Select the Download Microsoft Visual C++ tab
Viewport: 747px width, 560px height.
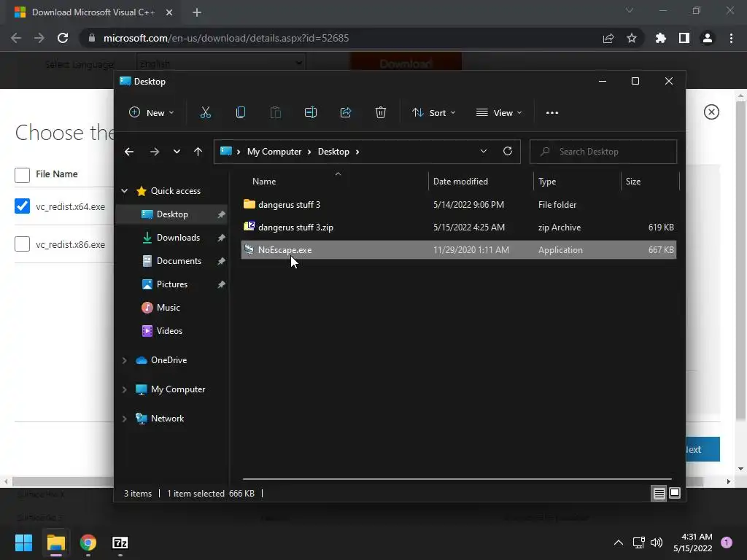coord(93,13)
